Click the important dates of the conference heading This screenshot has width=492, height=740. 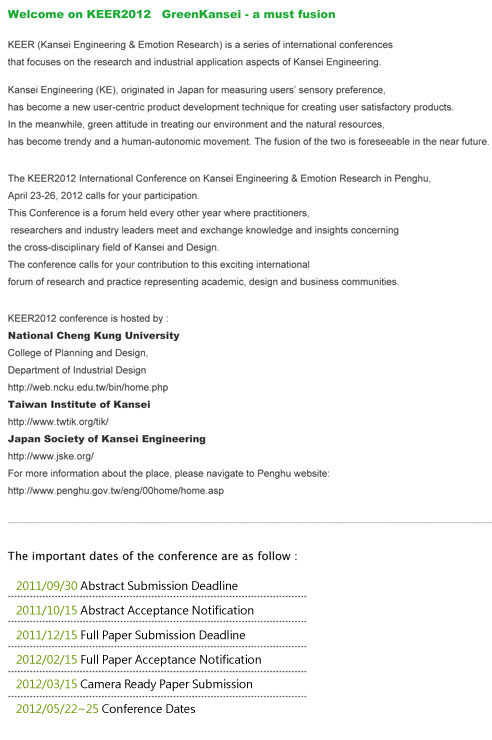pyautogui.click(x=152, y=556)
